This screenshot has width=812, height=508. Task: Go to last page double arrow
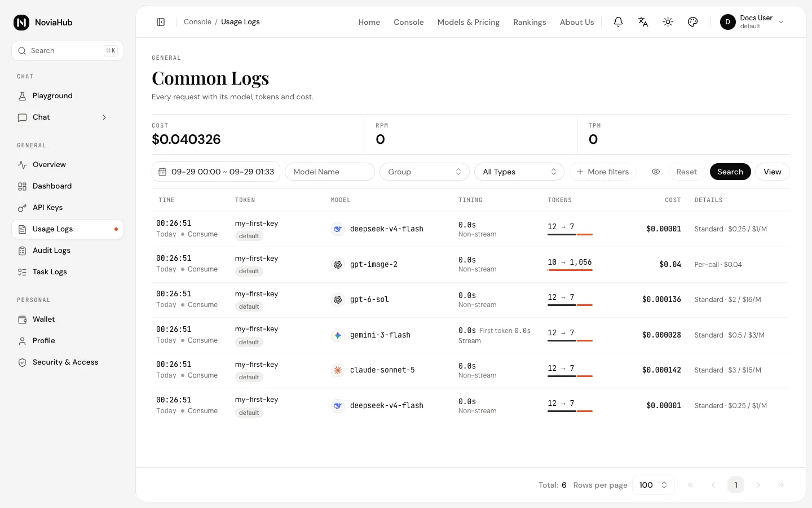(781, 485)
